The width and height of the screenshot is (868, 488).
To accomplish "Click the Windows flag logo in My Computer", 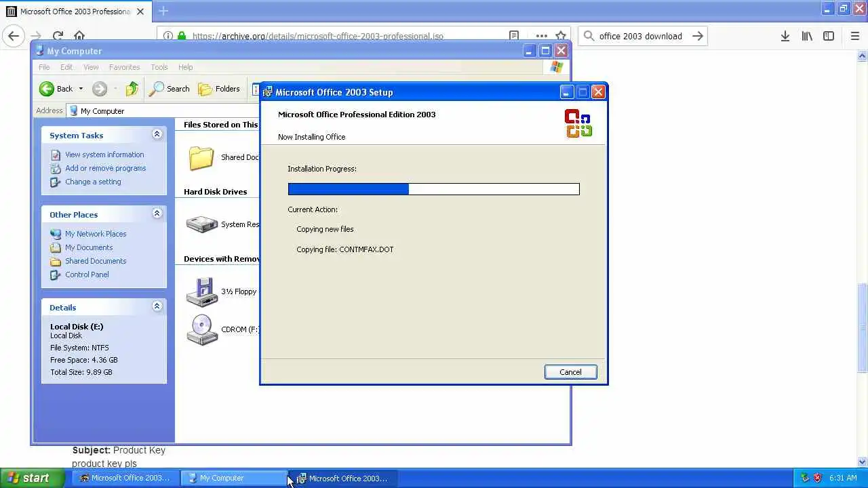I will (557, 67).
